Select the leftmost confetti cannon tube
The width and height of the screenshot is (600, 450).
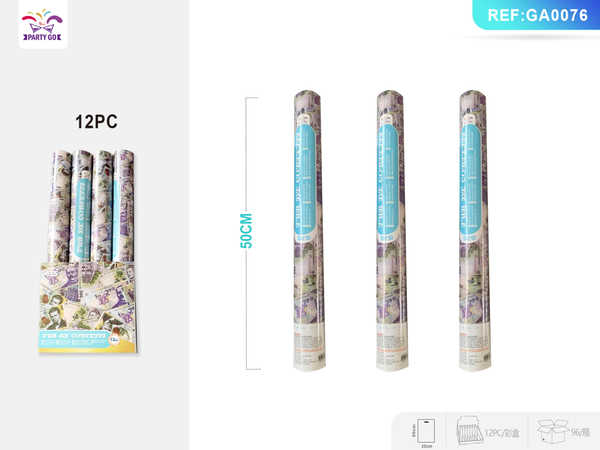[309, 231]
